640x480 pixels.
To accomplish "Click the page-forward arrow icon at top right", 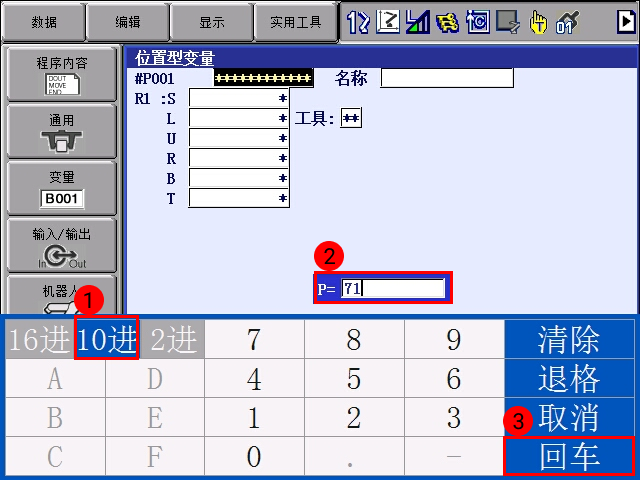I will pos(626,21).
